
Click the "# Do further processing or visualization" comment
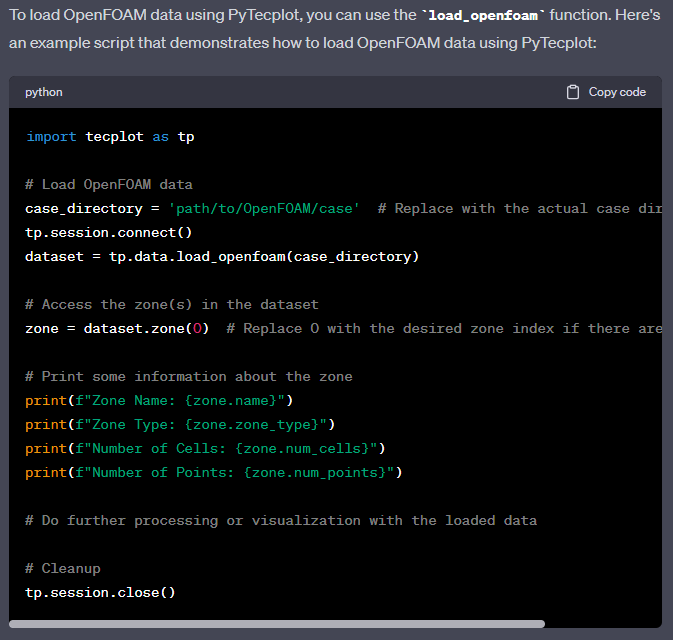[281, 521]
